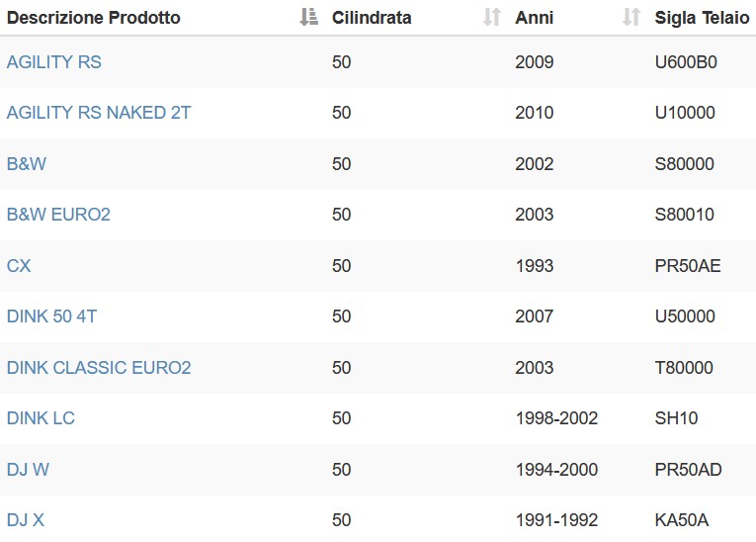Open the B&W product link
The image size is (756, 542).
(27, 164)
